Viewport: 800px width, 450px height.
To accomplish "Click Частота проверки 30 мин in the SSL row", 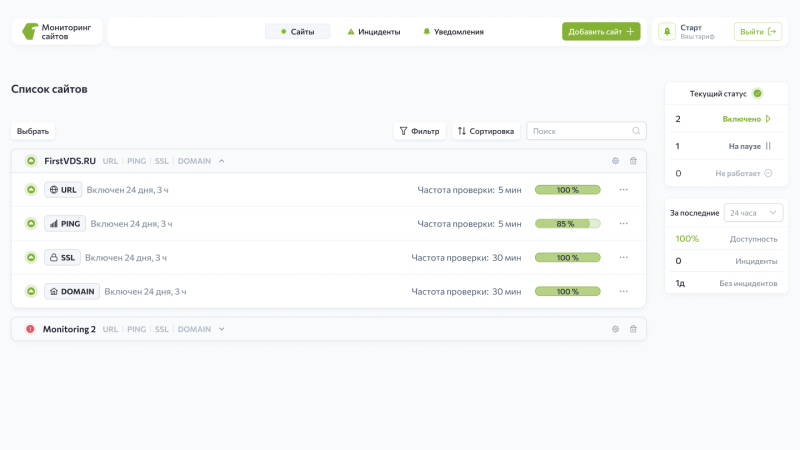I will tap(466, 258).
